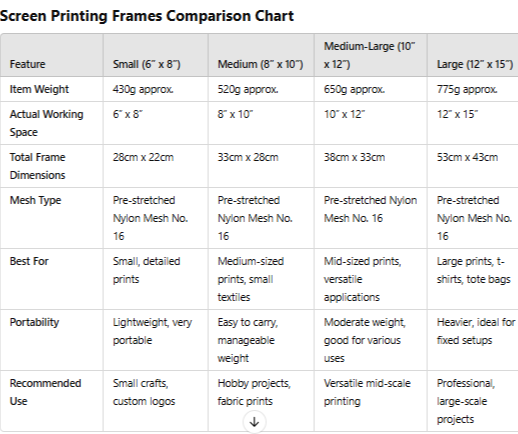Screen dimensions: 518x434
Task: Click the Medium-Large (10" x 12") header
Action: pos(370,55)
